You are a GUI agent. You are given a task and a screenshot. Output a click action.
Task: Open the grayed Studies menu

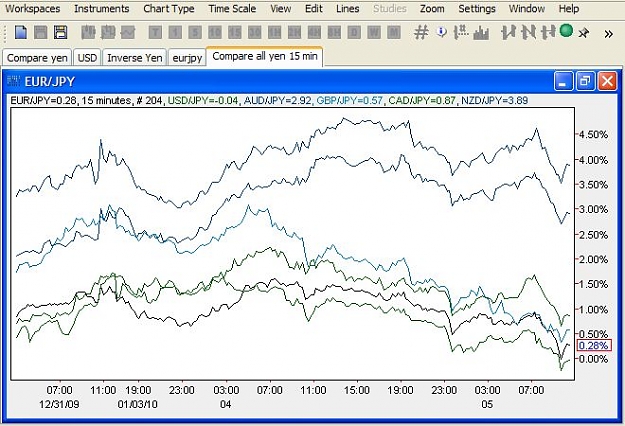[390, 9]
